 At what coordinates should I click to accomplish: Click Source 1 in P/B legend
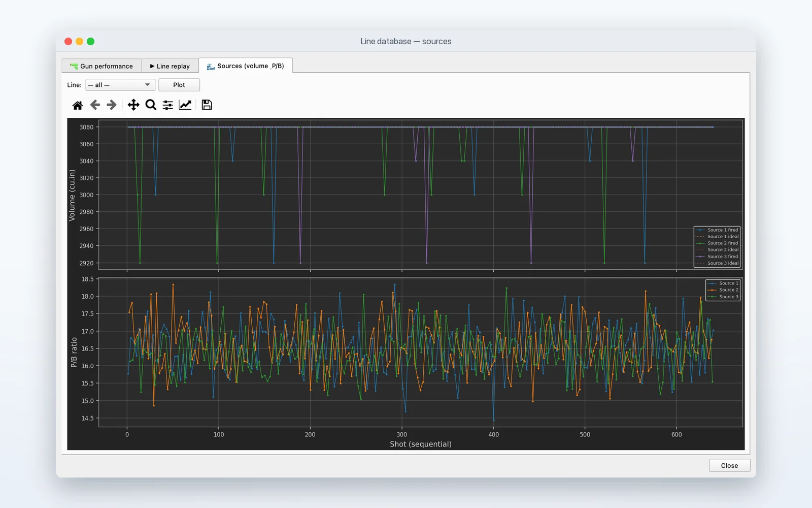723,283
